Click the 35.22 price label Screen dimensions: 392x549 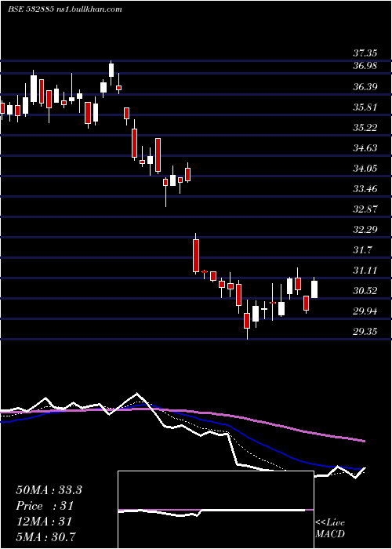click(x=365, y=127)
